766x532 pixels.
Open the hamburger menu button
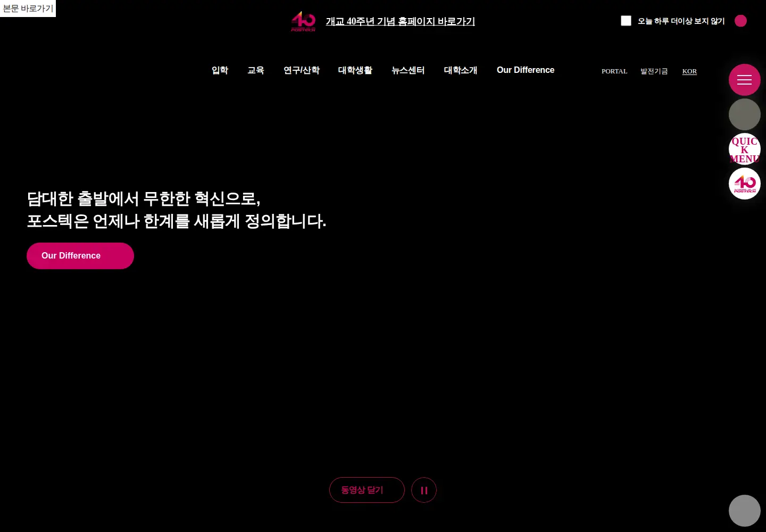coord(744,80)
